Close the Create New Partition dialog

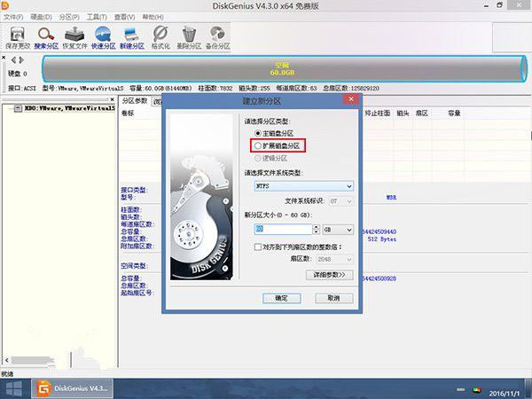pyautogui.click(x=351, y=99)
